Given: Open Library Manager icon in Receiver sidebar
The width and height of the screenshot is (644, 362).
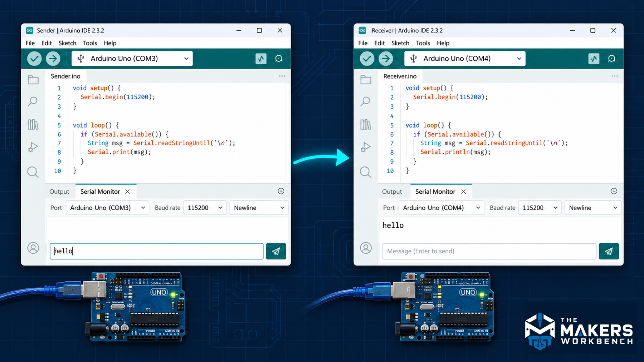Looking at the screenshot, I should point(366,124).
